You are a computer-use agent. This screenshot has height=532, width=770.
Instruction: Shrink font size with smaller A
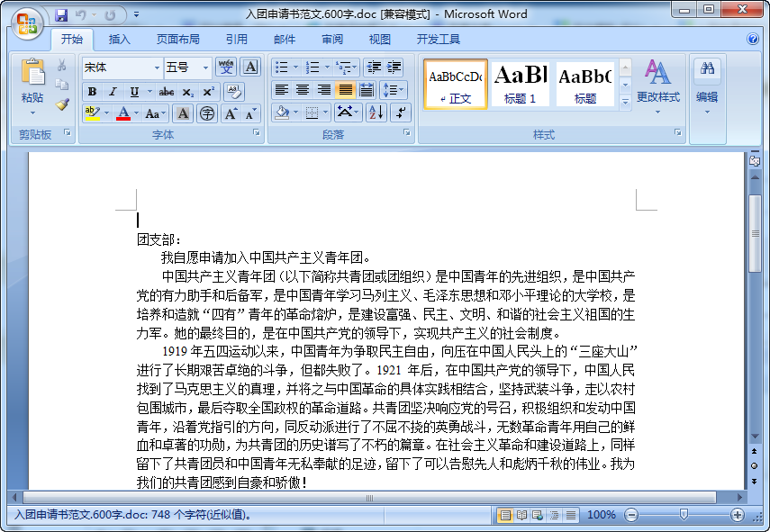[x=250, y=113]
